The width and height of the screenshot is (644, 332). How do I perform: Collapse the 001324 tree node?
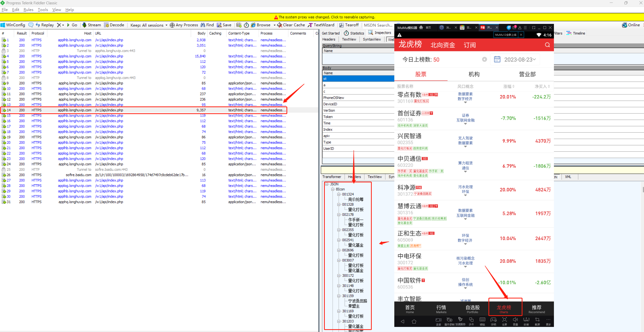(338, 194)
